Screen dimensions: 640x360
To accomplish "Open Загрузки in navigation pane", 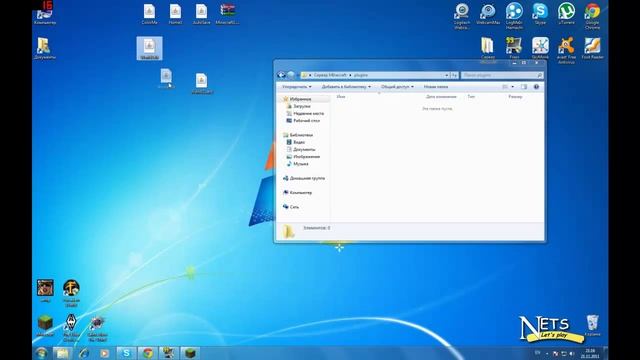I will (x=302, y=106).
